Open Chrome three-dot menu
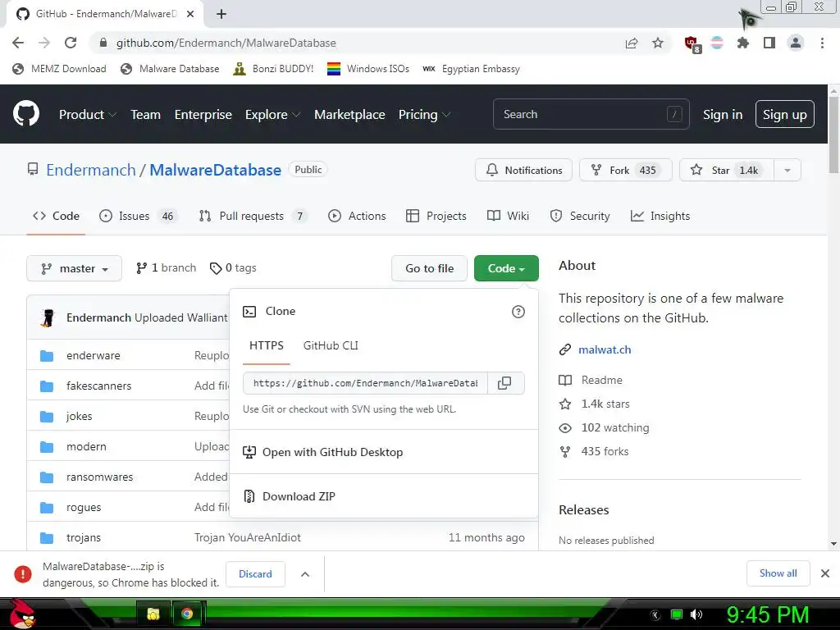Viewport: 840px width, 630px height. pos(822,43)
